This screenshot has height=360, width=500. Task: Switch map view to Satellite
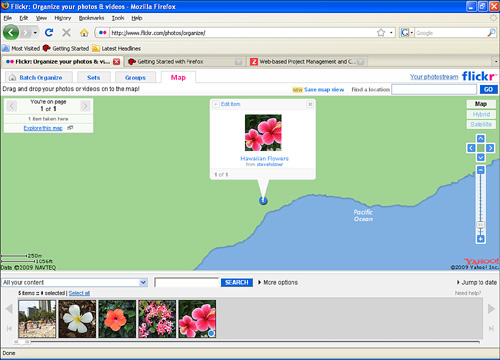pos(481,124)
